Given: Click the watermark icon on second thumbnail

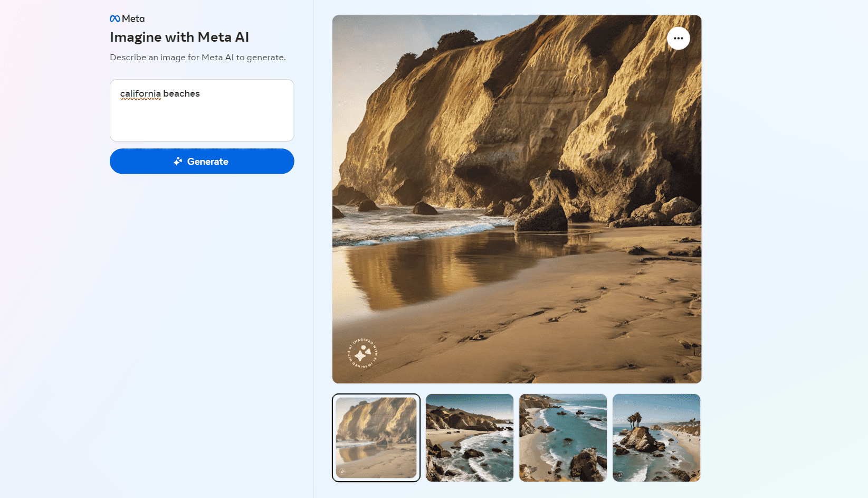Looking at the screenshot, I should click(x=433, y=474).
